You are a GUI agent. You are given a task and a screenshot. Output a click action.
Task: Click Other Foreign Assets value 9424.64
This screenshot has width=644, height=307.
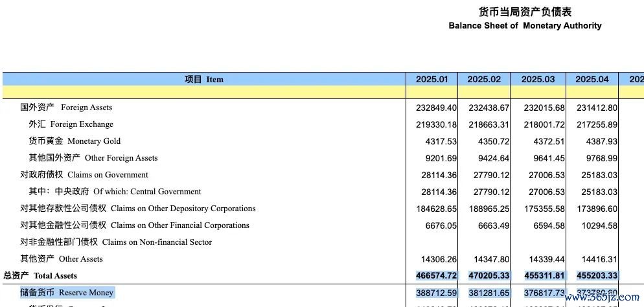pos(494,159)
